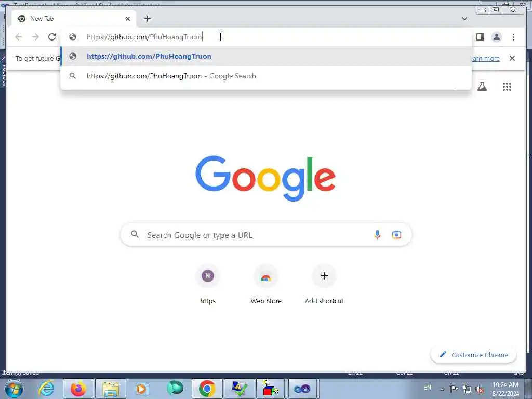Click the Customize Chrome button
The image size is (532, 399).
[474, 355]
